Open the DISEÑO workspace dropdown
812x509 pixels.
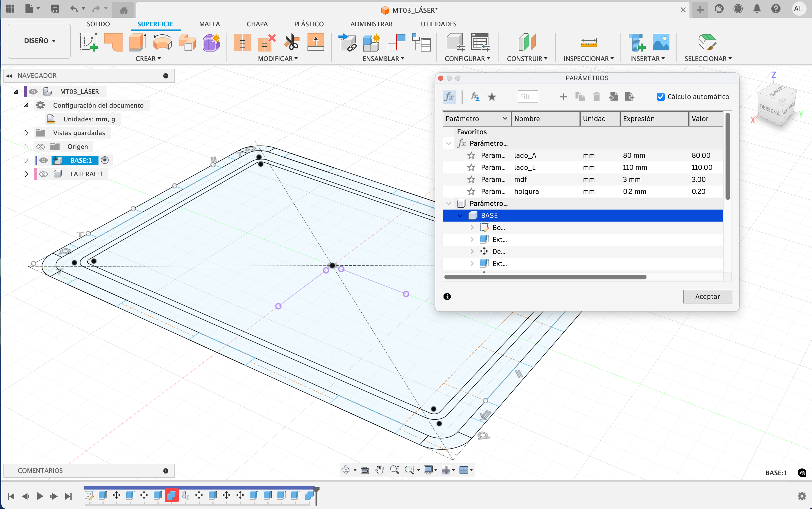pos(40,41)
